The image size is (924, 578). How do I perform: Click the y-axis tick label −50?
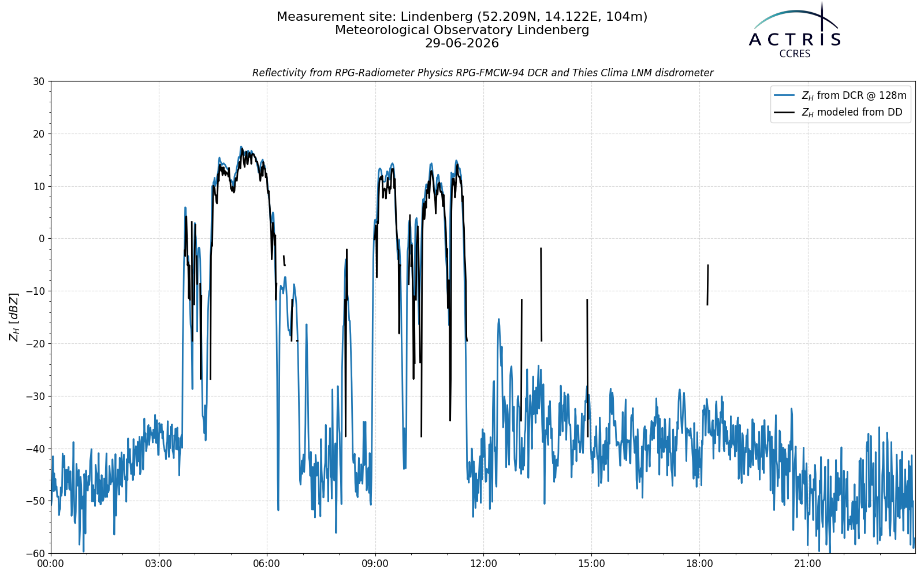coord(34,501)
